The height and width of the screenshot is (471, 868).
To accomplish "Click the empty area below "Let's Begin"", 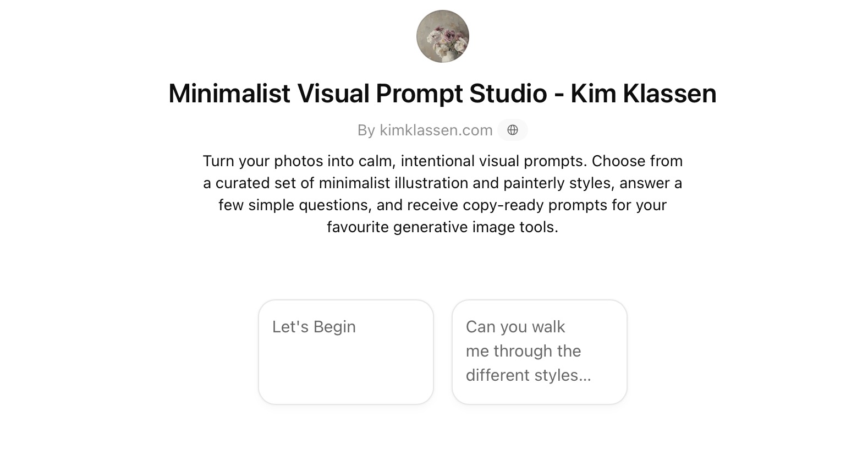I will point(345,374).
